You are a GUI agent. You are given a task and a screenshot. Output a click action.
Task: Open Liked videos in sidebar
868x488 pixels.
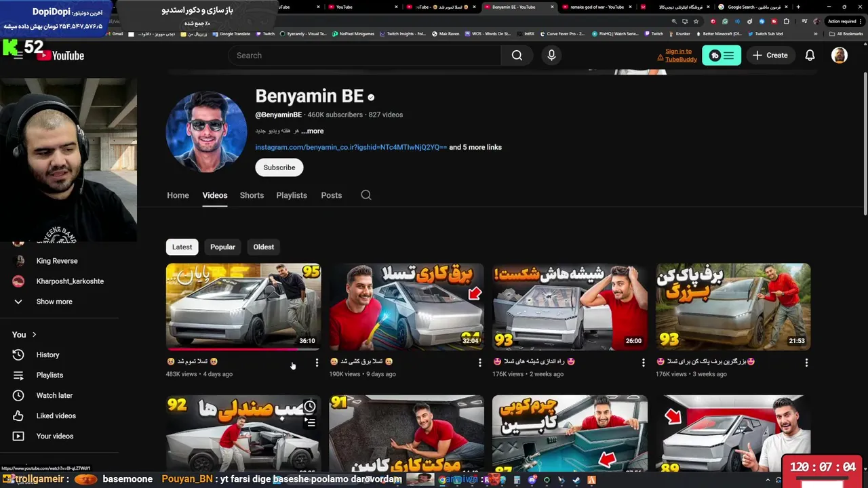pyautogui.click(x=56, y=415)
